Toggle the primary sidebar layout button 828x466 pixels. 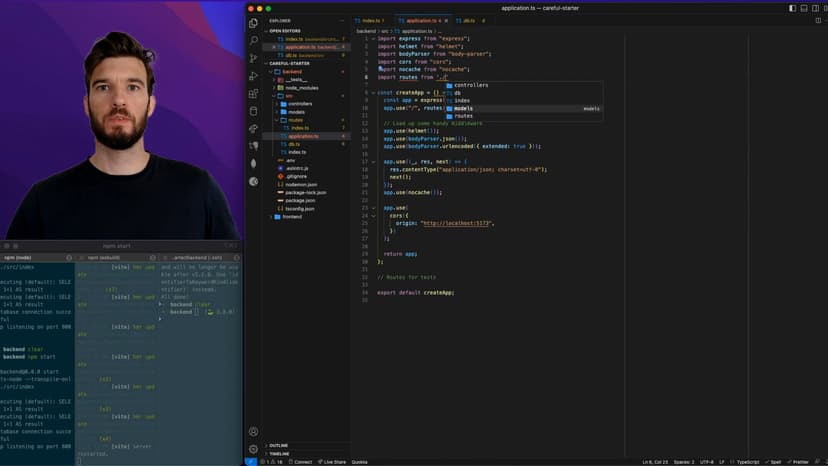[x=792, y=8]
